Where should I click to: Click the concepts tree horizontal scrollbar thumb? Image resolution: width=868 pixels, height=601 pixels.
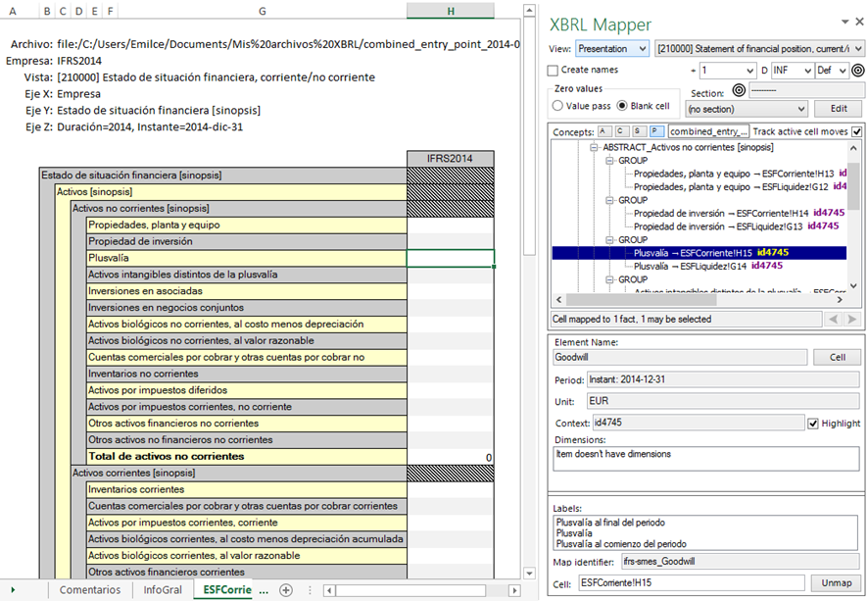(641, 300)
